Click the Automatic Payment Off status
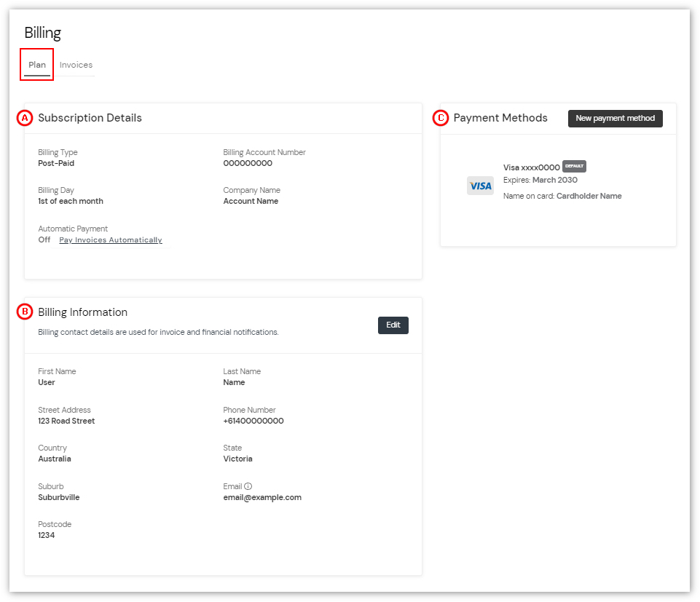Image resolution: width=700 pixels, height=602 pixels. (x=44, y=240)
